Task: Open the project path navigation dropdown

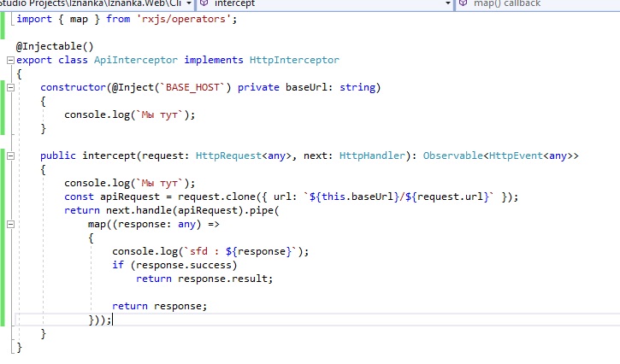Action: pos(189,3)
